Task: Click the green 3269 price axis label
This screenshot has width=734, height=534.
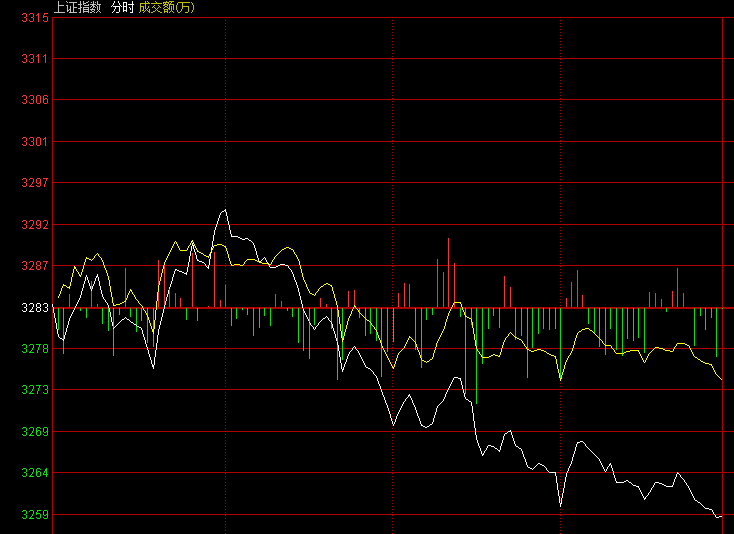Action: pos(35,432)
